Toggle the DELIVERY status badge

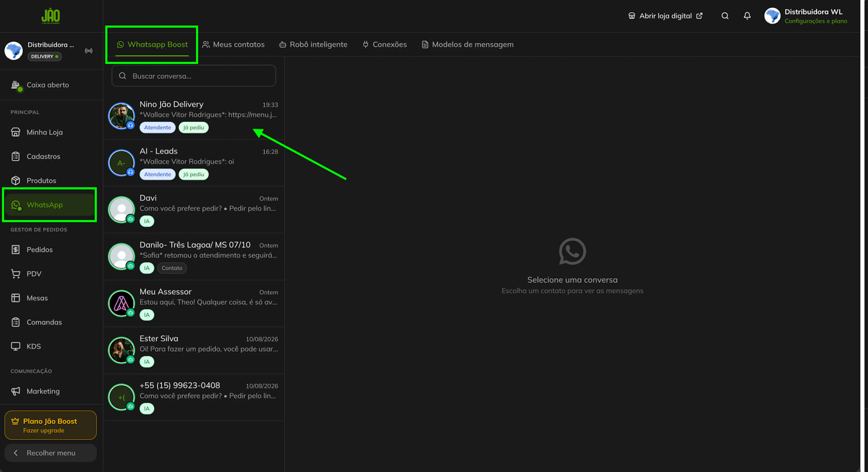click(x=45, y=57)
